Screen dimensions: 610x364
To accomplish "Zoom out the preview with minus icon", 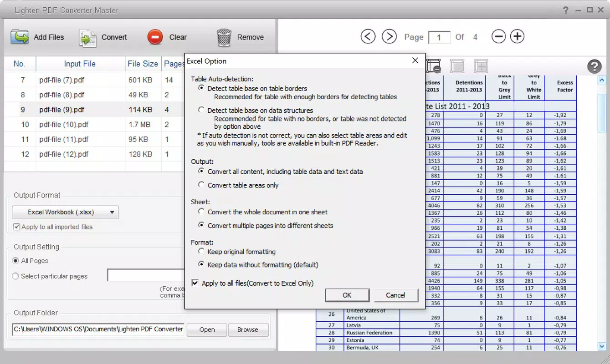I will [499, 36].
